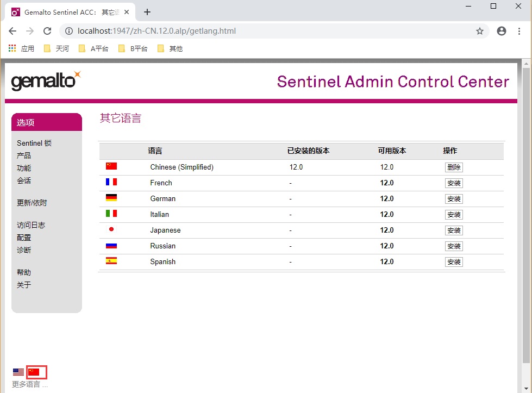
Task: Open a new browser tab
Action: (x=147, y=12)
